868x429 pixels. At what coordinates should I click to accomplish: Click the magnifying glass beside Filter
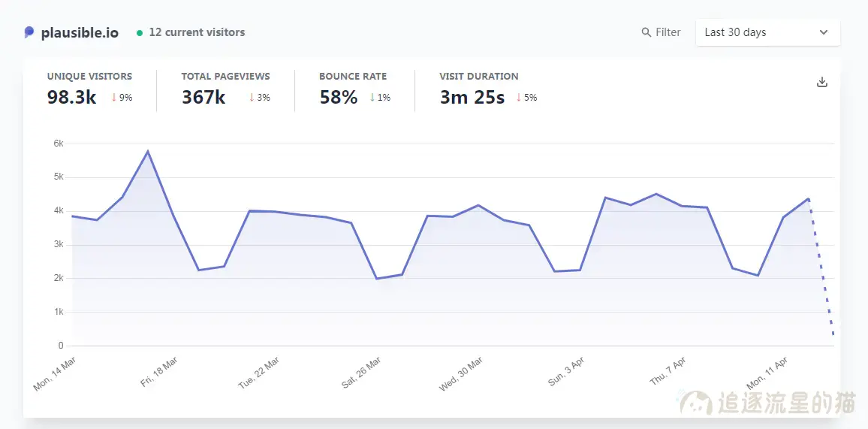[646, 32]
